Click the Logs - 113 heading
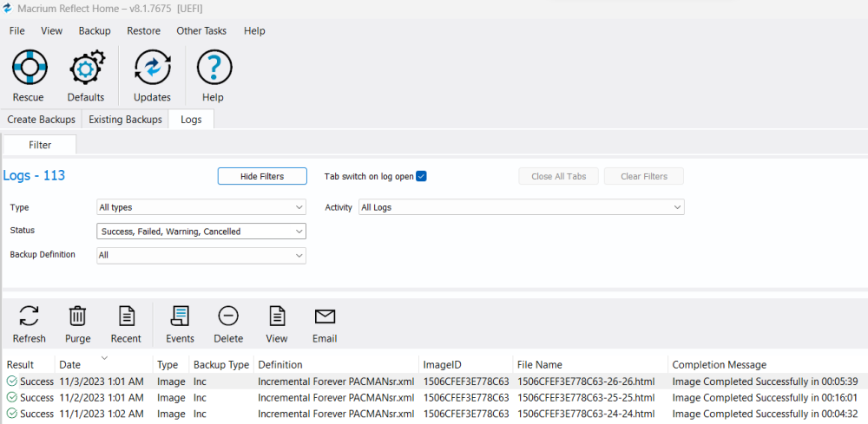 point(35,176)
